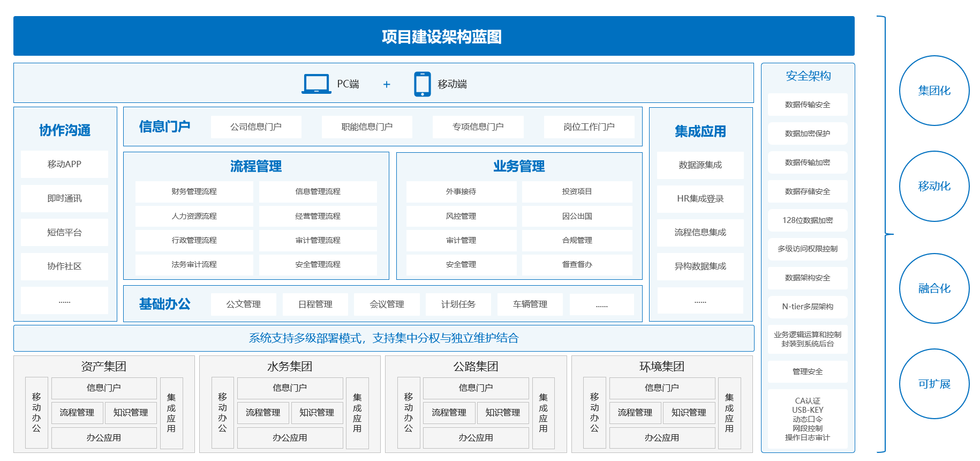Viewport: 980px width, 461px height.
Task: Select 流程管理 under 环境集团
Action: tap(635, 413)
